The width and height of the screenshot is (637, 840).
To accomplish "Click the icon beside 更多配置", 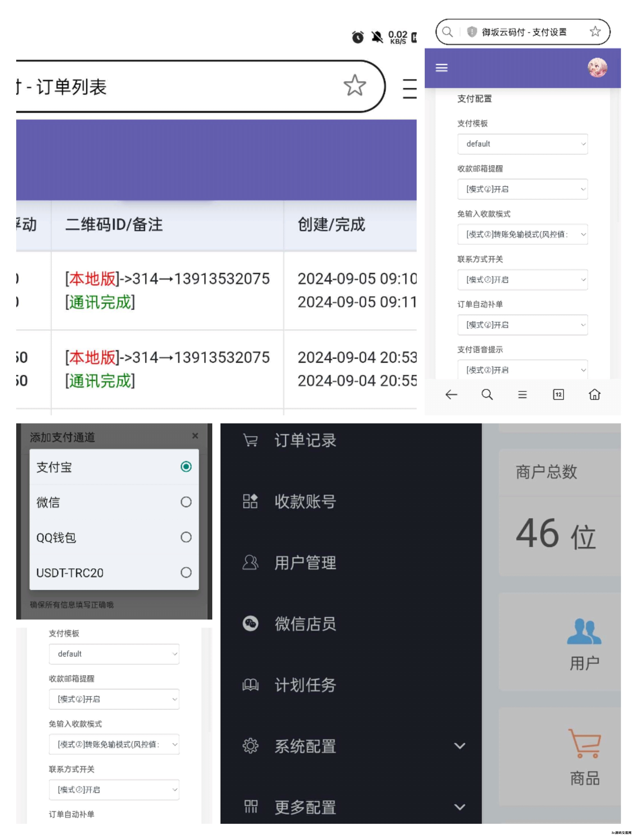I will (251, 807).
